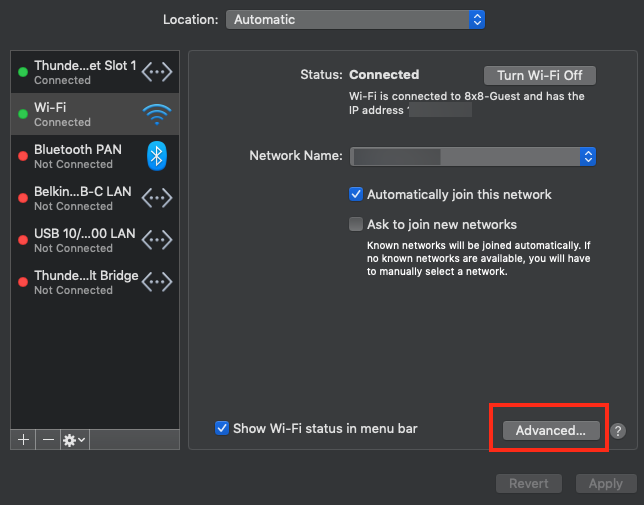Click the Thunderbolt Bridge arrows icon
Screen dimensions: 644x505
157,282
